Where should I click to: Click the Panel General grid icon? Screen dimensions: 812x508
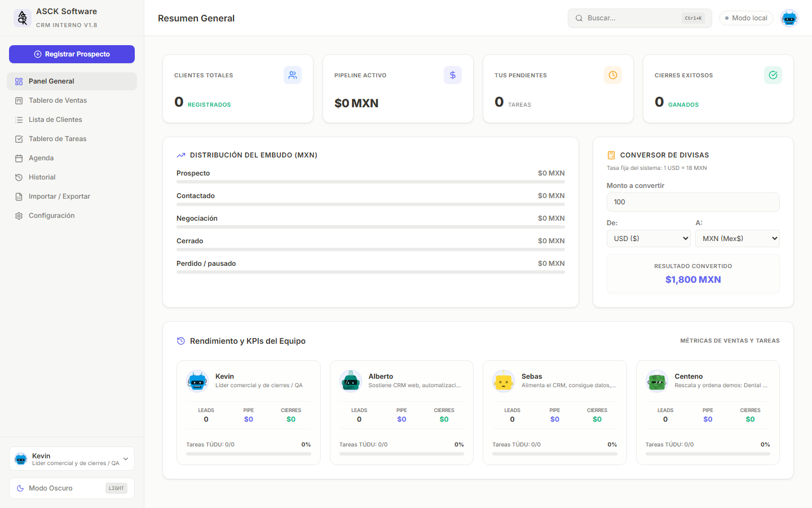pos(19,81)
